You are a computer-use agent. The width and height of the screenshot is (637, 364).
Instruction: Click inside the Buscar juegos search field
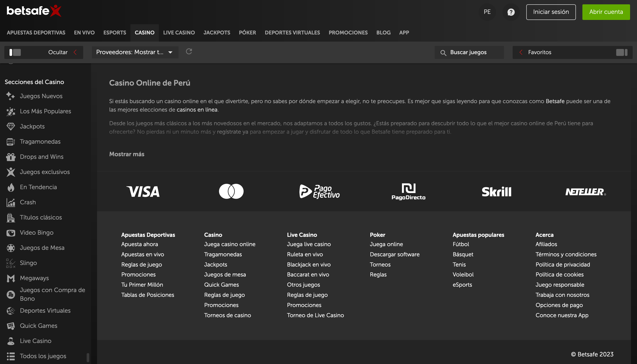[x=468, y=52]
